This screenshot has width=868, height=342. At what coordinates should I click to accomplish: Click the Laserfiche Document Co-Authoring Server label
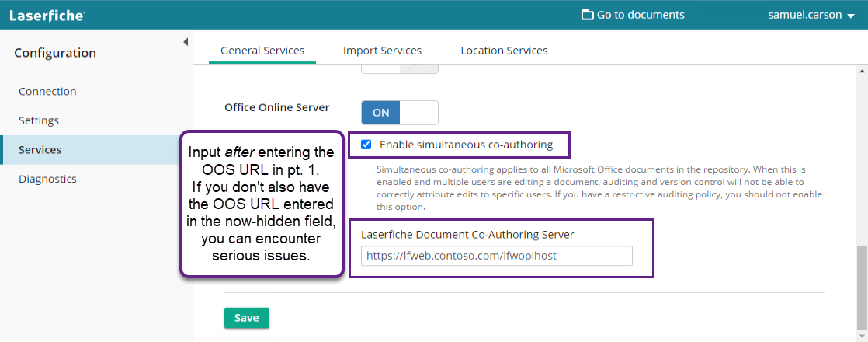click(467, 235)
